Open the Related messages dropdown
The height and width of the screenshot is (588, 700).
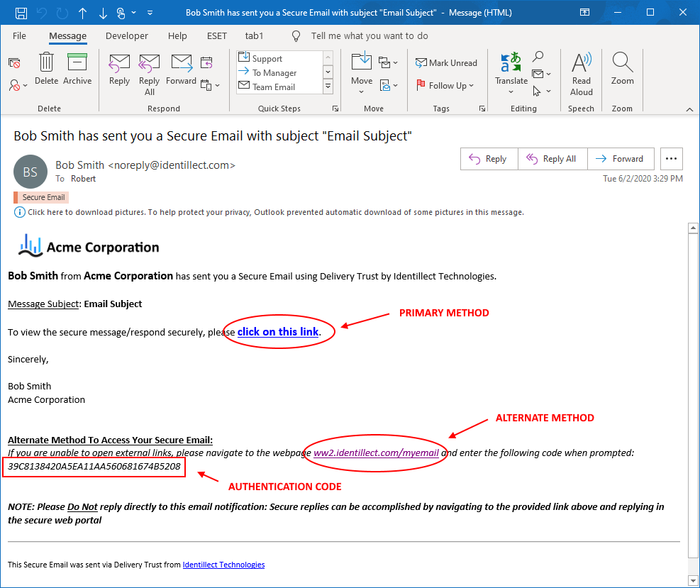(542, 74)
